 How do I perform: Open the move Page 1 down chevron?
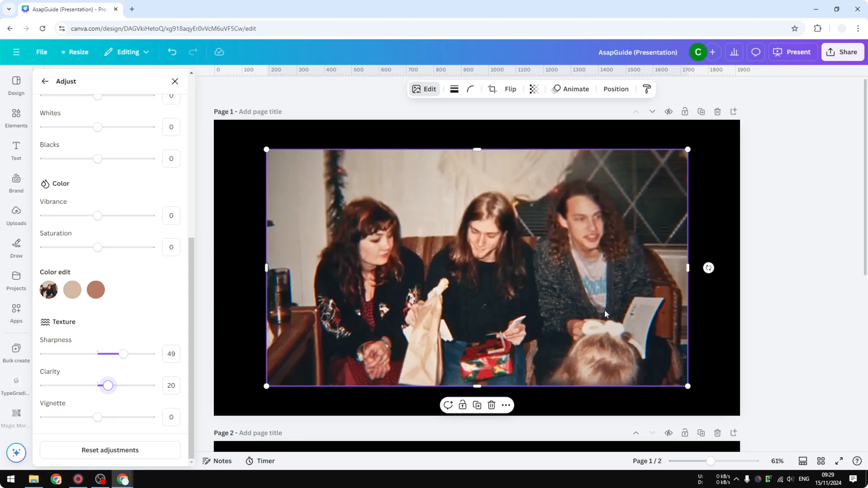[652, 112]
